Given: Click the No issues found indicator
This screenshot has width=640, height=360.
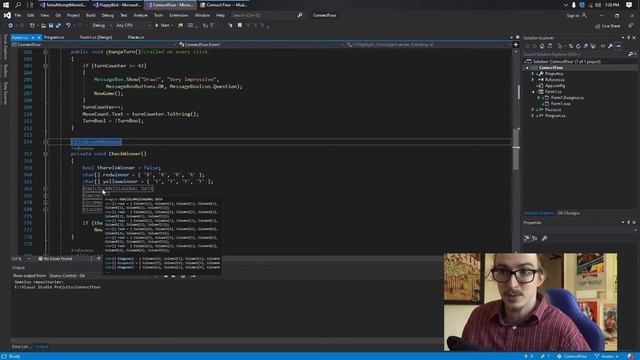Looking at the screenshot, I should coord(56,259).
